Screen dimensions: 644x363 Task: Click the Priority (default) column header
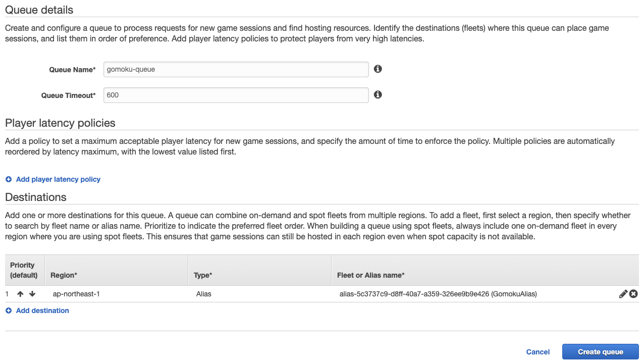tap(25, 270)
